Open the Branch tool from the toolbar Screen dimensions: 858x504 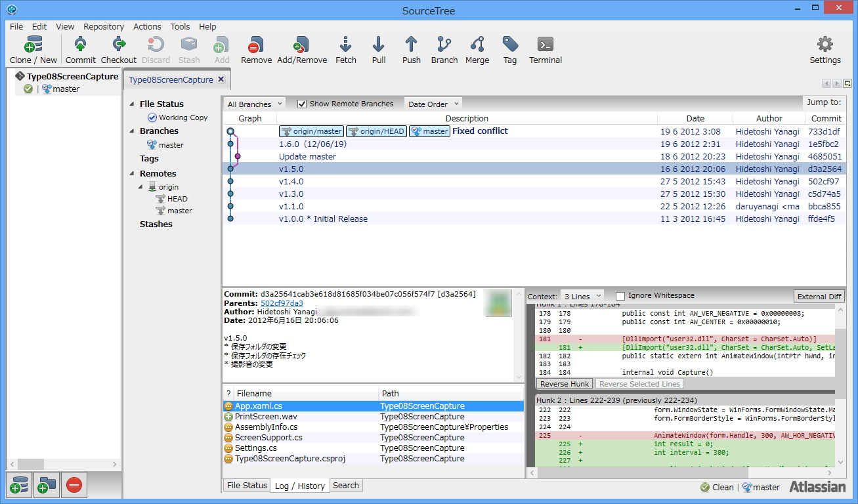click(444, 49)
